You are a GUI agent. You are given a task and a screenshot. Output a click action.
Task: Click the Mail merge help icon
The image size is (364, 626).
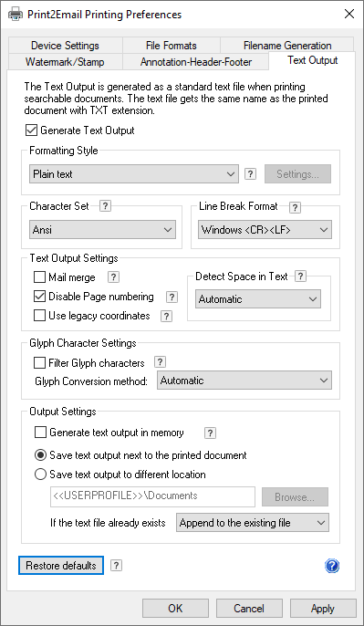[114, 276]
